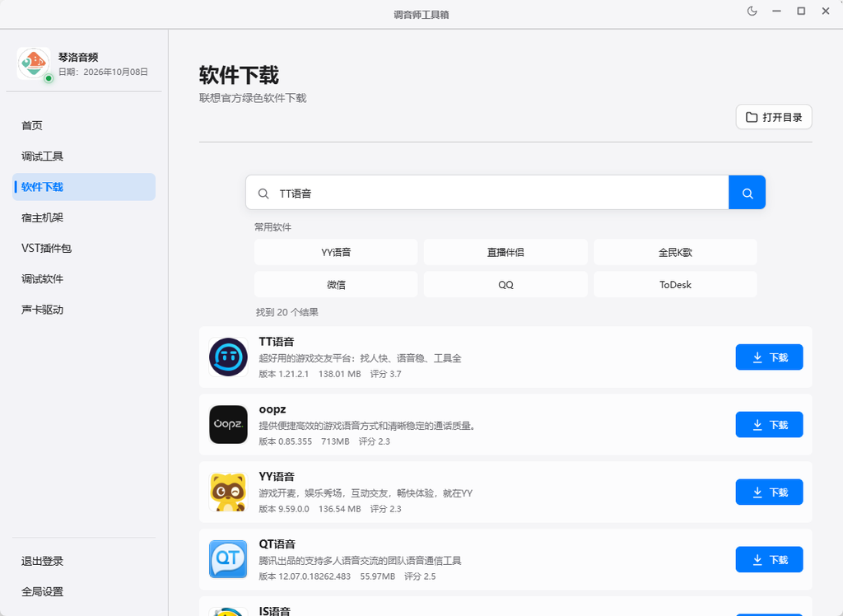Download QT语音 with its 下载 button
Viewport: 843px width, 616px height.
coord(770,559)
